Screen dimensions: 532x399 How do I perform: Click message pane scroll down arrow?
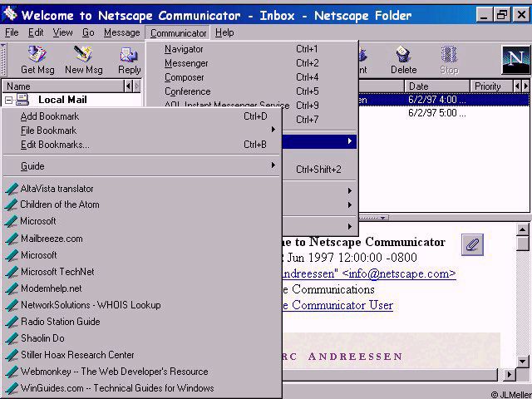tap(522, 361)
